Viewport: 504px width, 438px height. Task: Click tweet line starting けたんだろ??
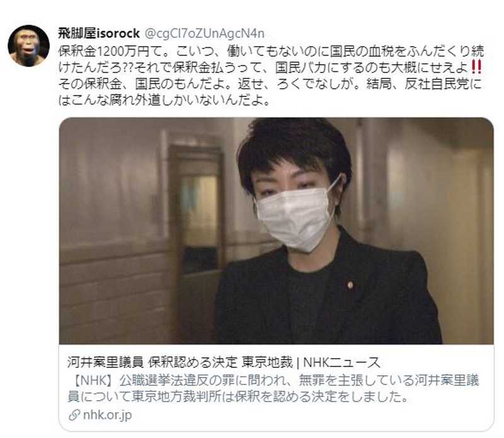click(x=270, y=67)
